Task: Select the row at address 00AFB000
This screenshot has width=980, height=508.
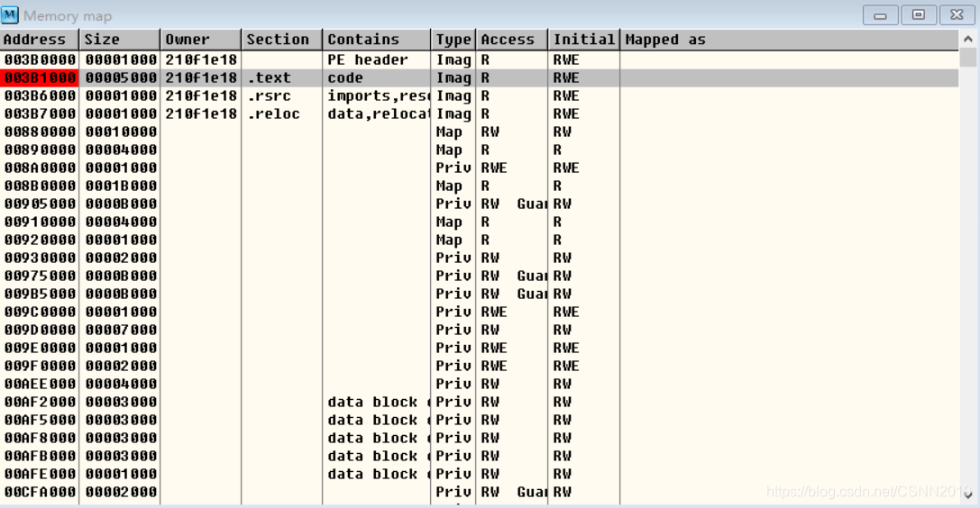Action: (480, 456)
